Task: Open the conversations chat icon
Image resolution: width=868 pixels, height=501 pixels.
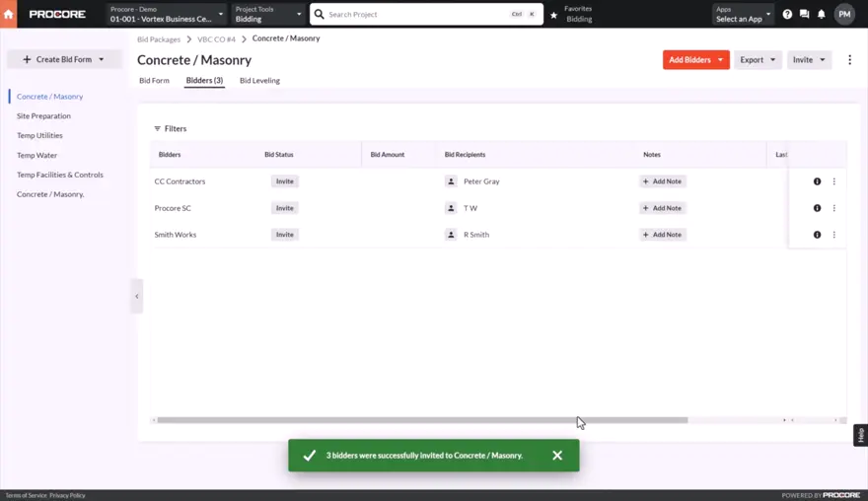Action: pos(804,15)
